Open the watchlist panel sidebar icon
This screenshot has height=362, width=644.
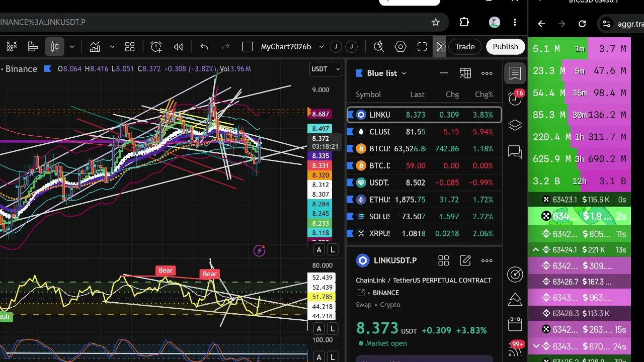click(515, 73)
